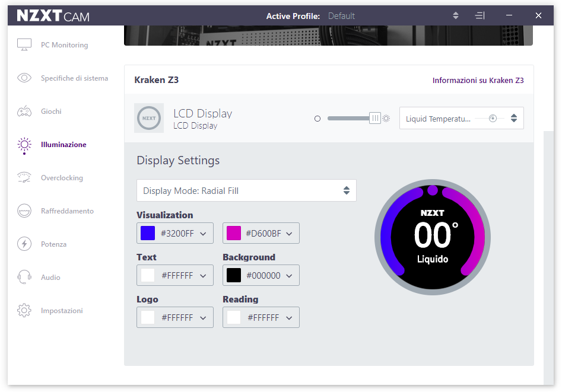Close the NZXT CAM window
This screenshot has width=562, height=392.
538,15
